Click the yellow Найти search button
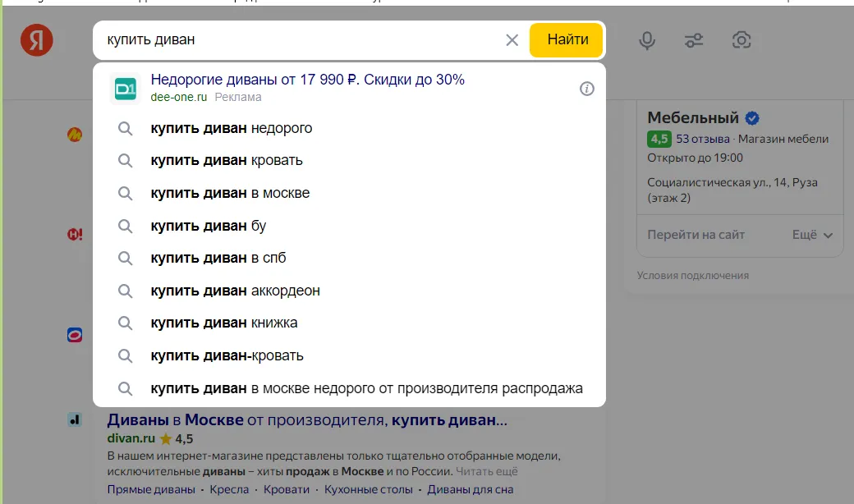Viewport: 854px width, 504px height. (567, 39)
